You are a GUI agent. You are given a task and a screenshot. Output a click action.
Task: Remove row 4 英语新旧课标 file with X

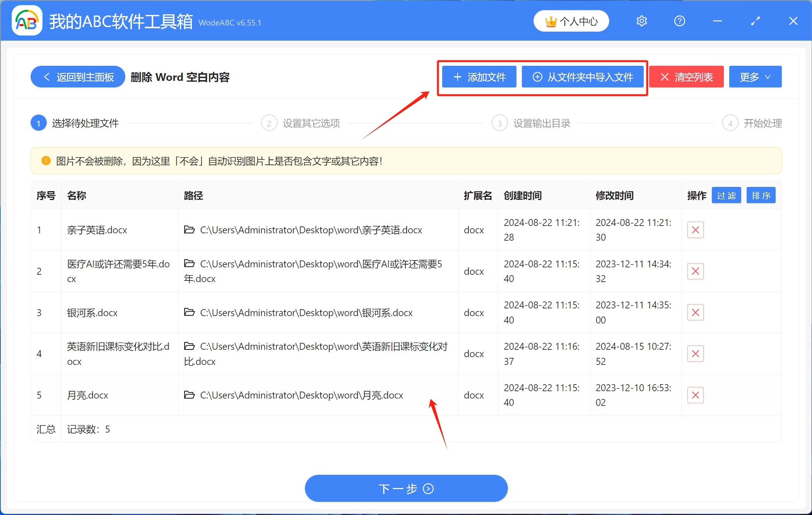(x=695, y=354)
